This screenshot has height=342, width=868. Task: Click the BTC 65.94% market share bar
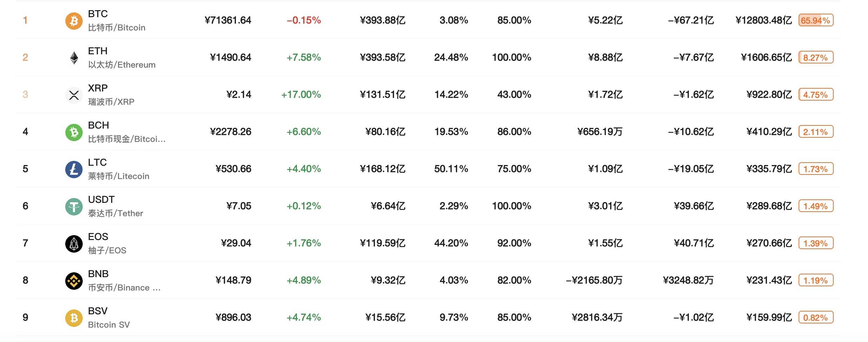[816, 20]
